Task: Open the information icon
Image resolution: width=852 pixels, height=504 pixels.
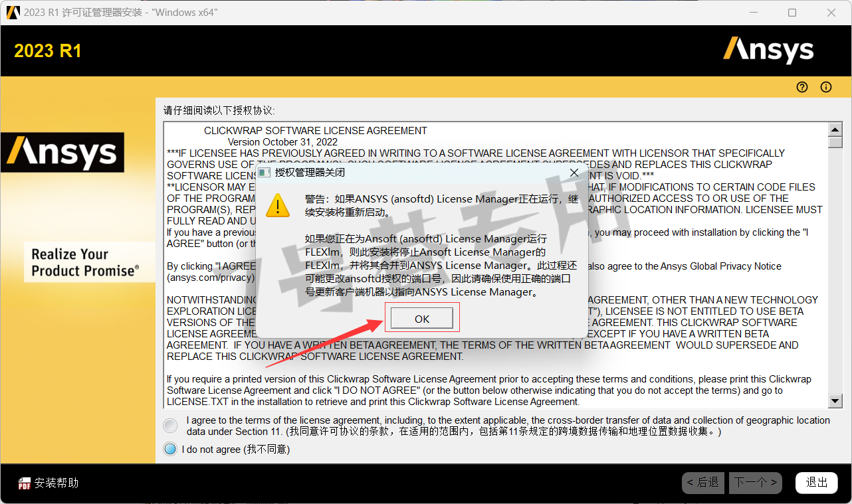Action: tap(826, 87)
